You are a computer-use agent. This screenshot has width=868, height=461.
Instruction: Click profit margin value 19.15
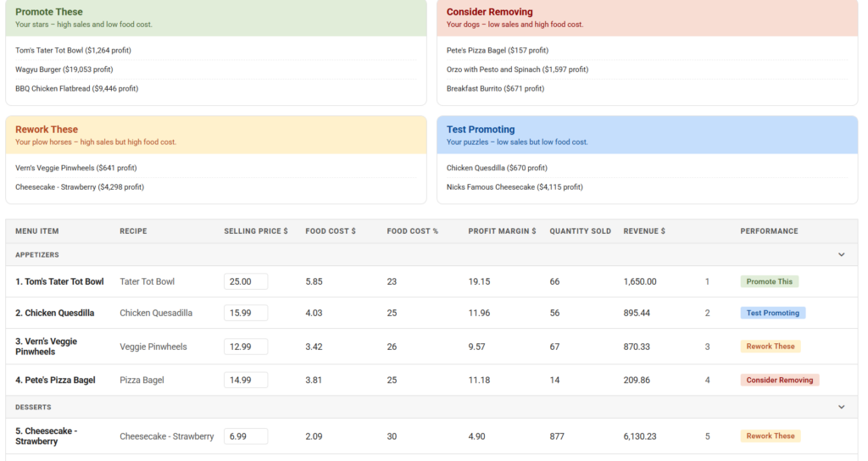pyautogui.click(x=480, y=281)
